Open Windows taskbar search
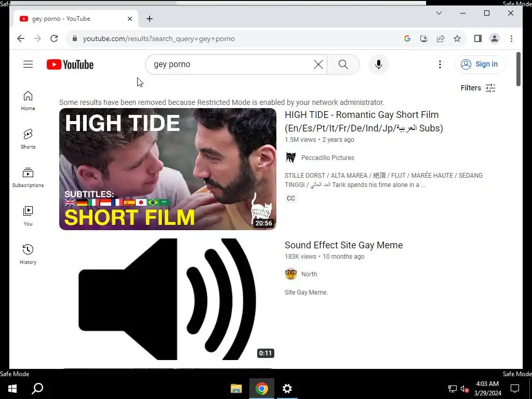532x399 pixels. point(37,389)
